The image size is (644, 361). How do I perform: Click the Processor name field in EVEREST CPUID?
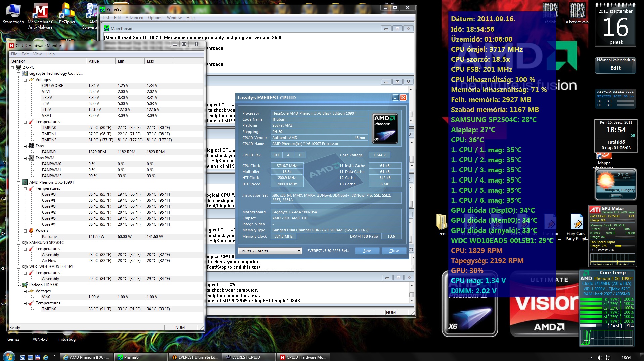pyautogui.click(x=319, y=113)
